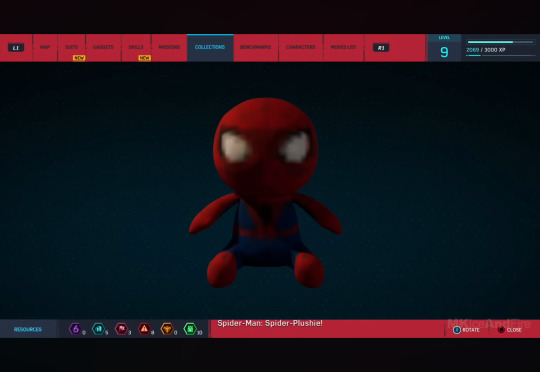Select the purple hexagon token icon
Screen dimensions: 540x372
coord(75,329)
